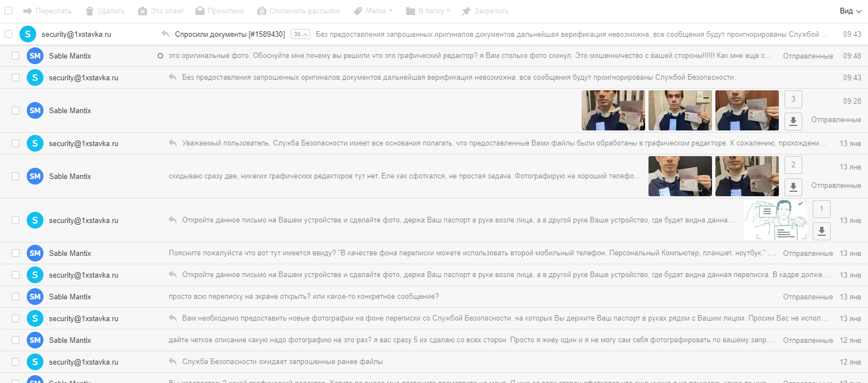This screenshot has height=383, width=868.
Task: Select the thread header checkbox for Спросили документы
Action: pos(8,34)
